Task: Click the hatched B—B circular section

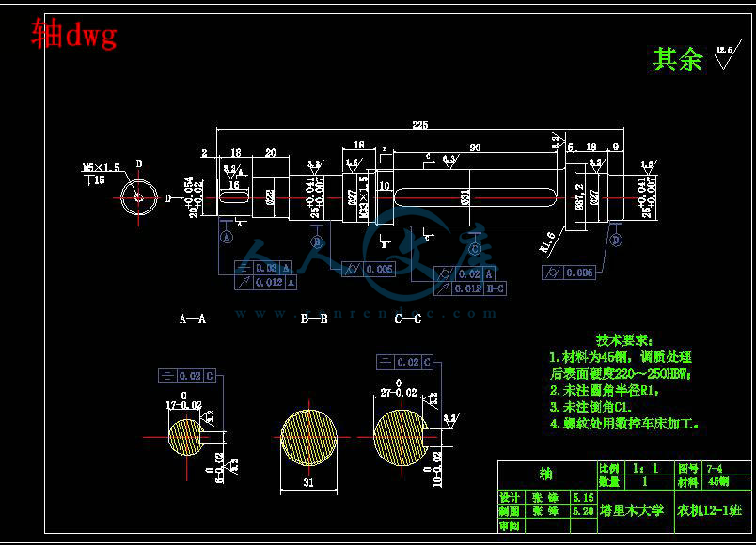Action: tap(308, 437)
